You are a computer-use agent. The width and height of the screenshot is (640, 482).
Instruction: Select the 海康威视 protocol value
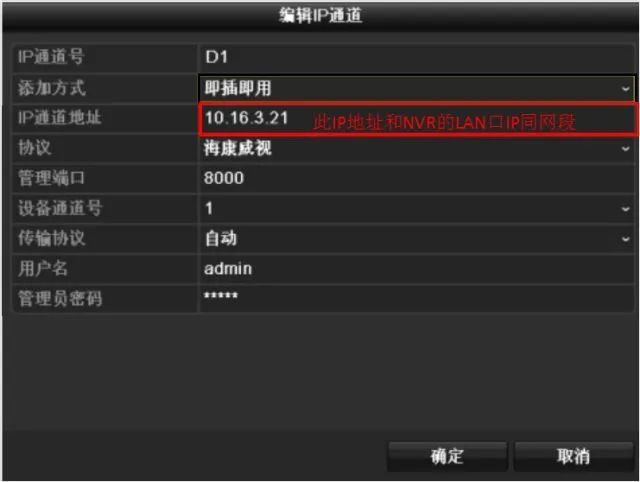pos(238,148)
